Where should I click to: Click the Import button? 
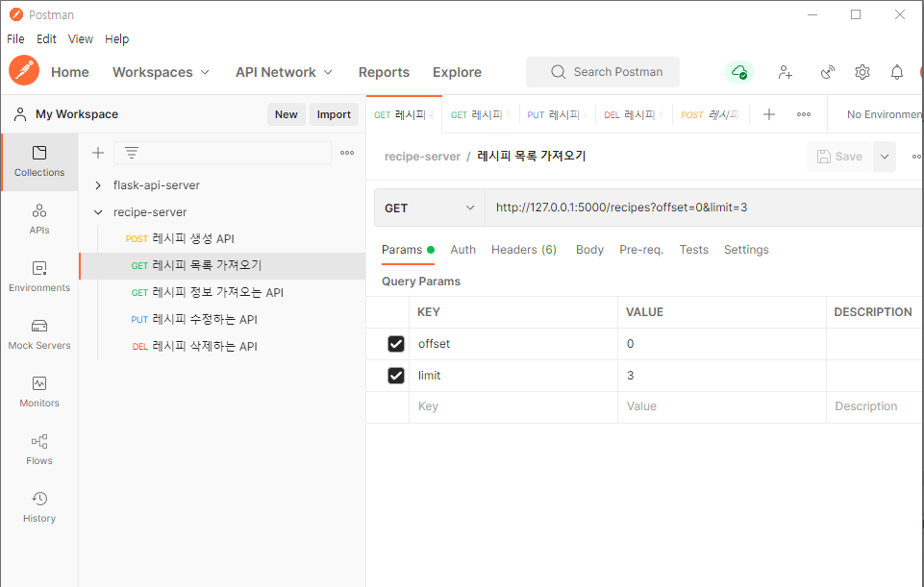(334, 115)
